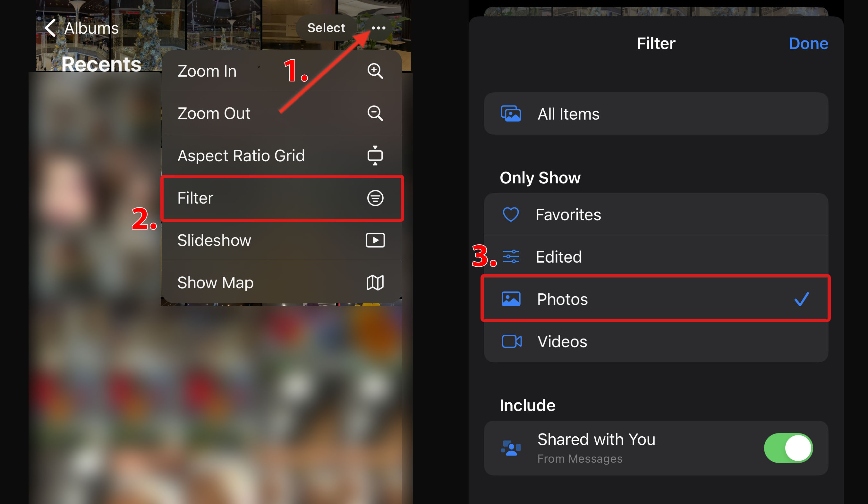Select the Zoom In icon
The width and height of the screenshot is (868, 504).
click(x=375, y=71)
